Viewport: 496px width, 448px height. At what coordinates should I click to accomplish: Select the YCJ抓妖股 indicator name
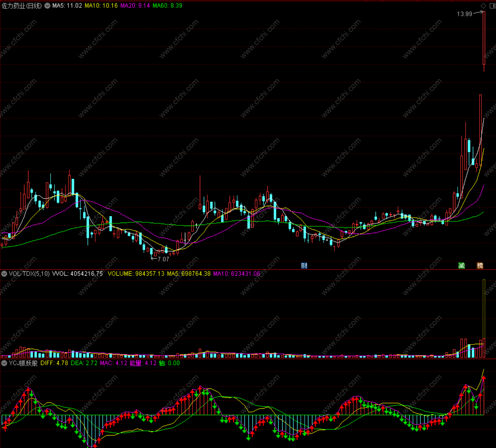tap(23, 363)
